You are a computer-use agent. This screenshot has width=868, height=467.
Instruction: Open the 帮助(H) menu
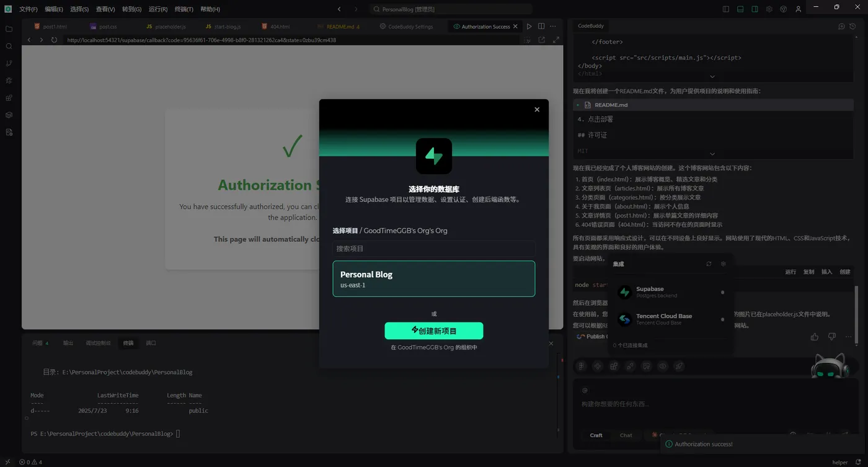pos(210,9)
